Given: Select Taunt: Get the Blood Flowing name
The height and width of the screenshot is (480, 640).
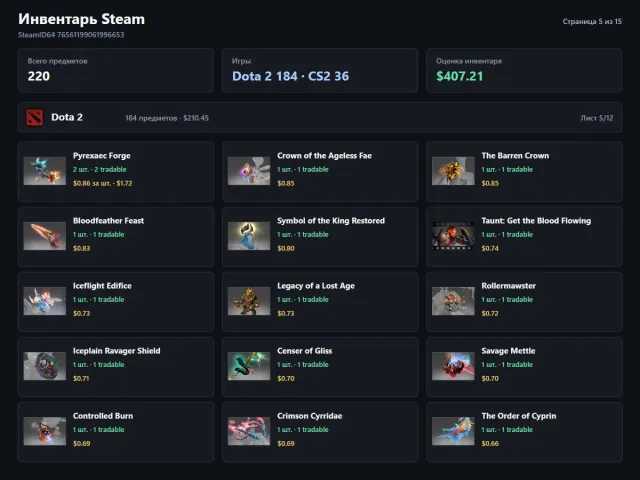Looking at the screenshot, I should tap(536, 221).
